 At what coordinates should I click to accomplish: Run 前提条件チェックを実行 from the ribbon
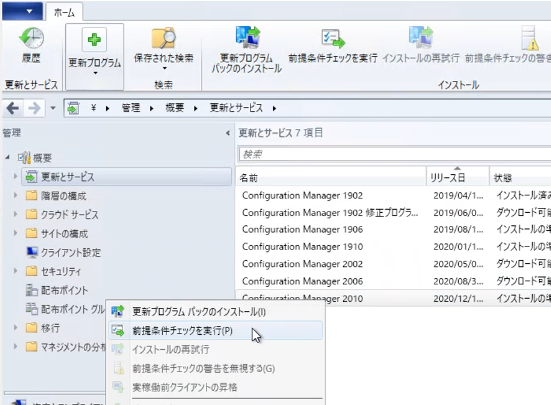click(333, 38)
